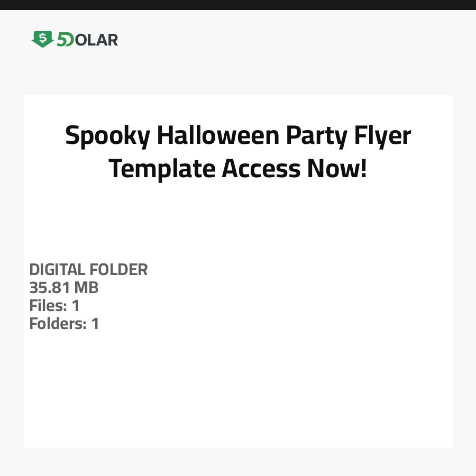
Task: Select the Template Access Now! line
Action: coord(238,169)
